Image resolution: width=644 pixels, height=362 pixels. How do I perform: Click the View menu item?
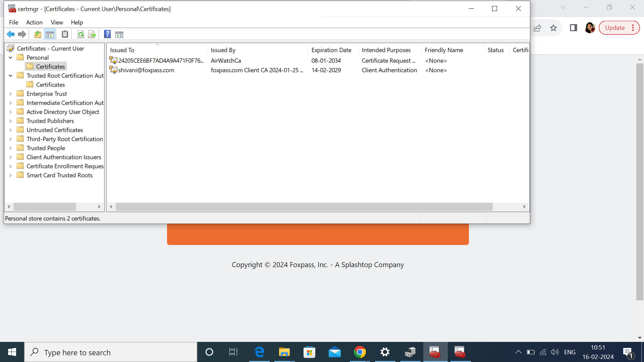pyautogui.click(x=57, y=22)
